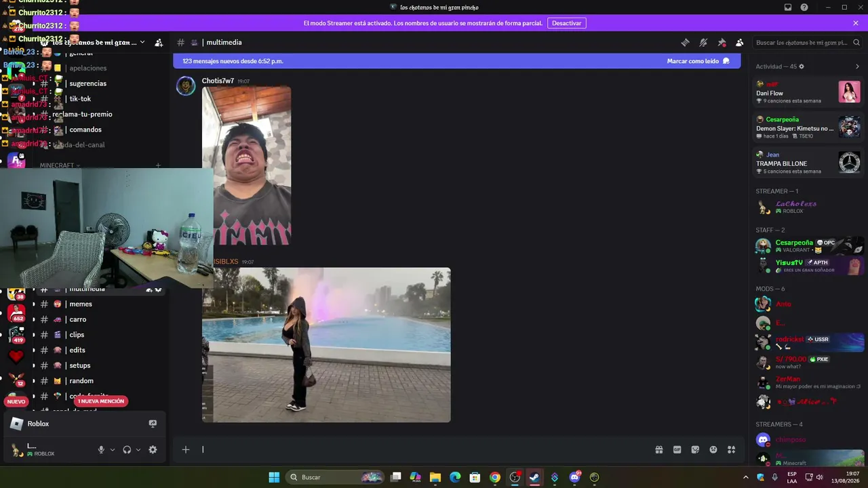868x488 pixels.
Task: Click the NUEVO servers pill
Action: tap(16, 402)
